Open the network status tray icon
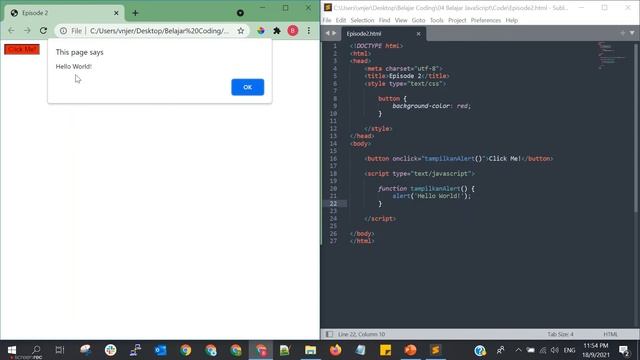 click(542, 350)
